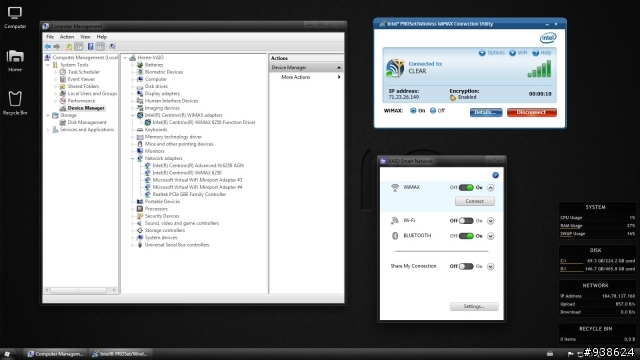
Task: Open the Home folder desktop icon
Action: click(x=15, y=60)
